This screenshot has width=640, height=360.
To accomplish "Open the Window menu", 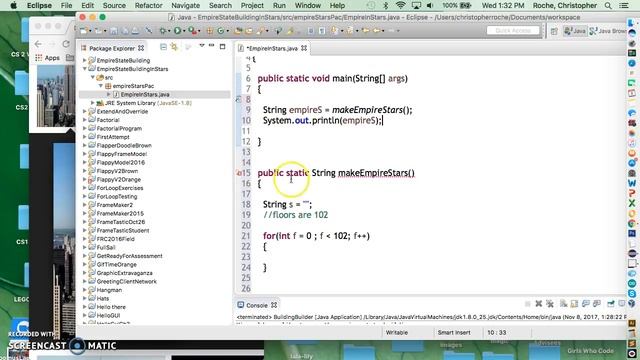I will (308, 6).
